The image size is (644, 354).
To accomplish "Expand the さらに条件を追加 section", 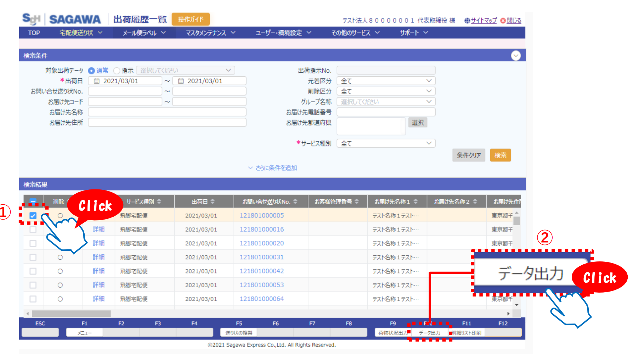I will click(x=273, y=168).
